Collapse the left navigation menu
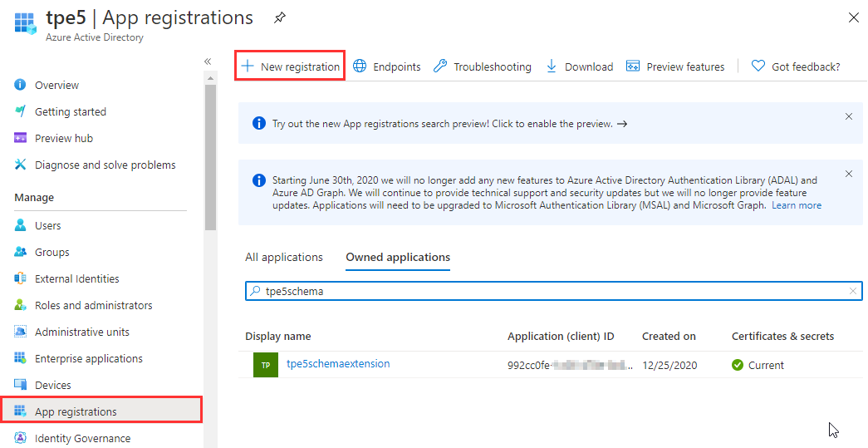Viewport: 868px width, 448px height. click(208, 62)
